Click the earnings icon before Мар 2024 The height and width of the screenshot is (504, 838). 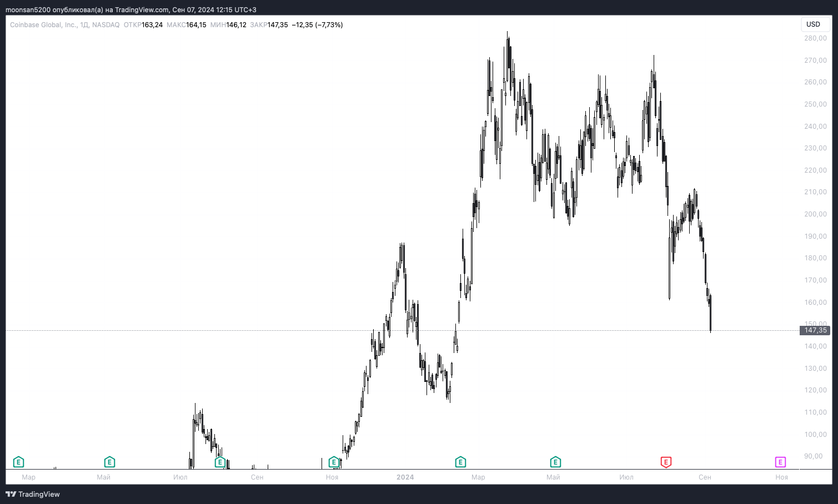(460, 462)
